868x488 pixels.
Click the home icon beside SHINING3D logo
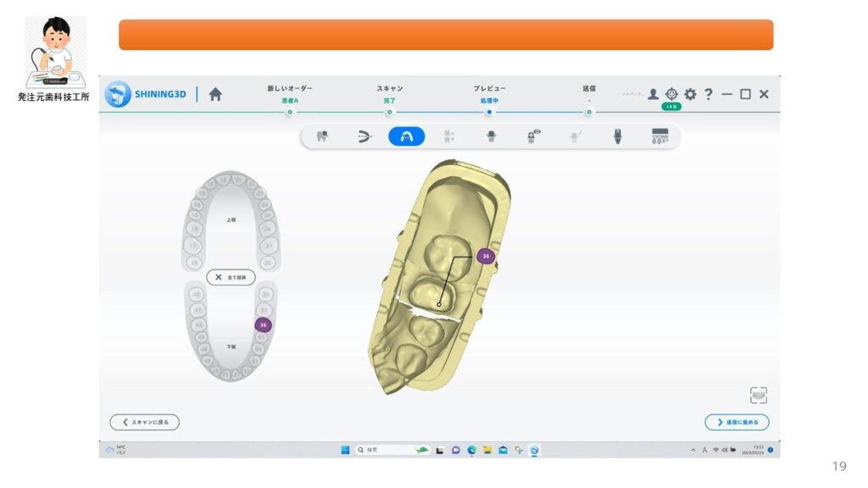point(215,94)
